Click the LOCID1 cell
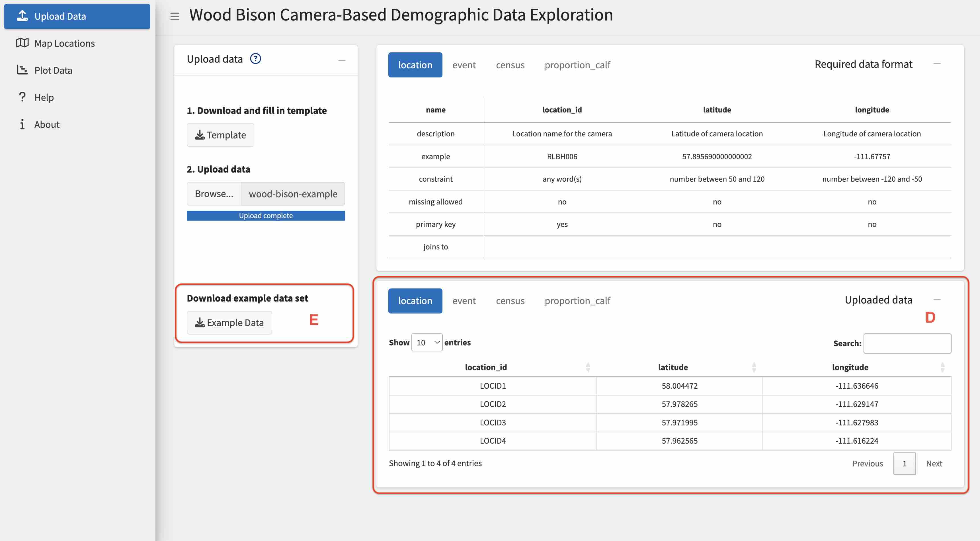Image resolution: width=980 pixels, height=541 pixels. 493,386
